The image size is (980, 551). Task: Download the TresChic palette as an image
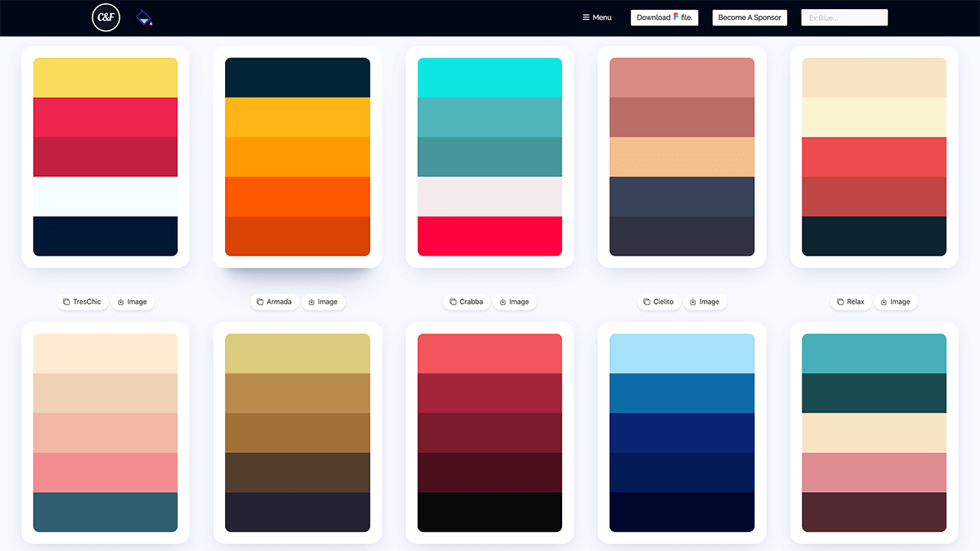132,302
